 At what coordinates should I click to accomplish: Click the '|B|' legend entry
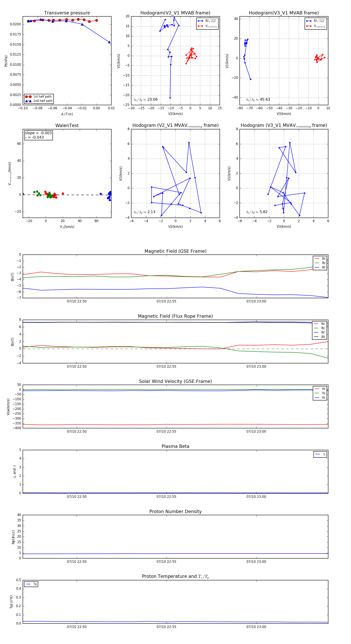[x=320, y=337]
